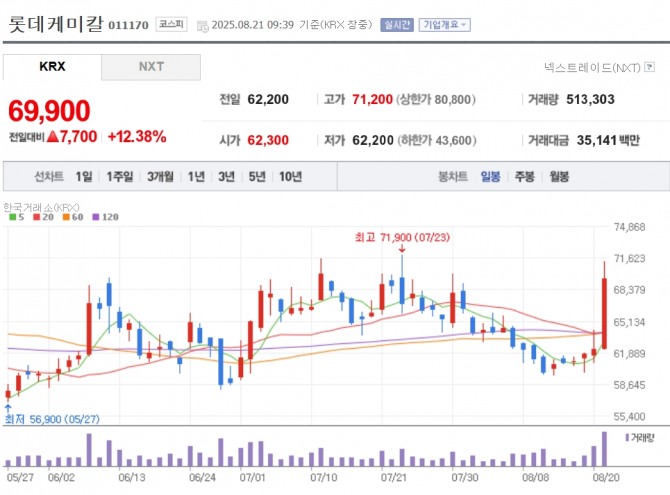Click the 시가 62,300 value
The image size is (670, 495).
[x=268, y=140]
